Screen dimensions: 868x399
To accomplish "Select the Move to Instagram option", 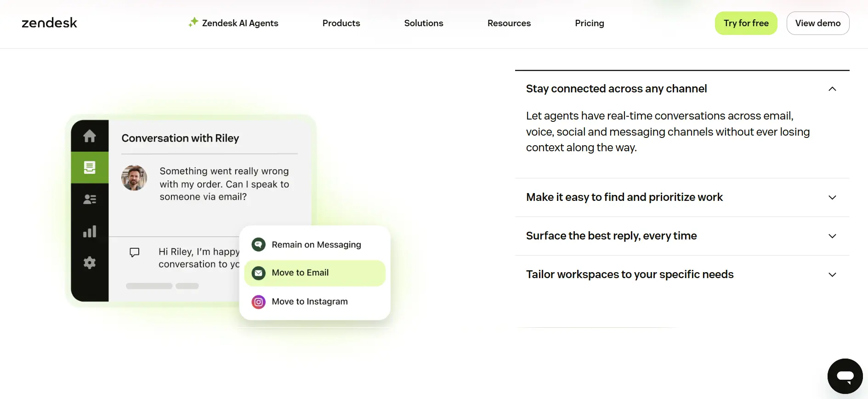I will [309, 302].
